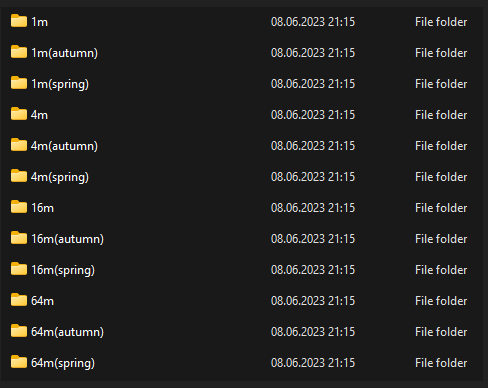Click File folder type of 16m(spring) row
The height and width of the screenshot is (388, 488).
click(x=441, y=270)
